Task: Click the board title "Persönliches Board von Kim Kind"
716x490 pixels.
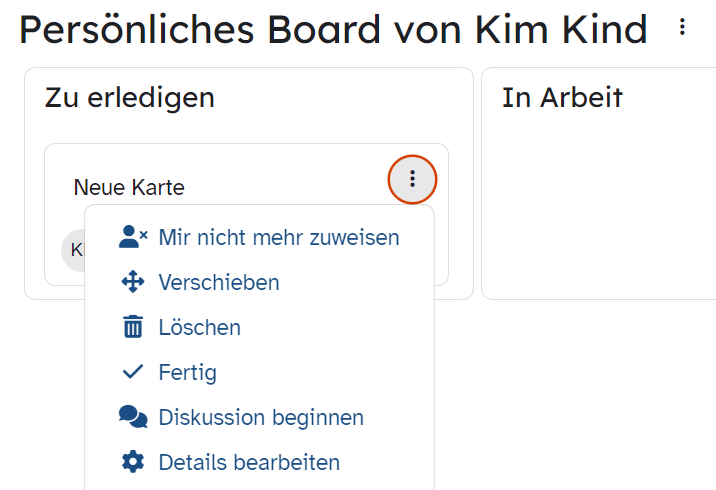Action: [333, 30]
